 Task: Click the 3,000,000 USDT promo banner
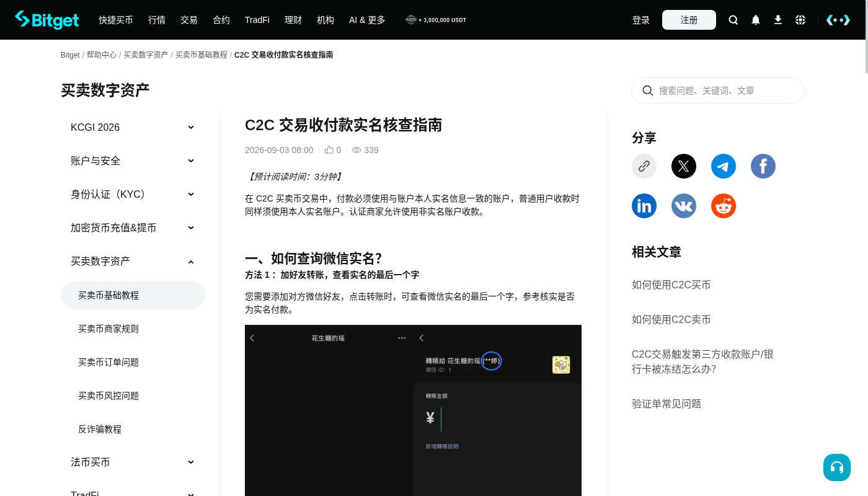click(x=436, y=20)
